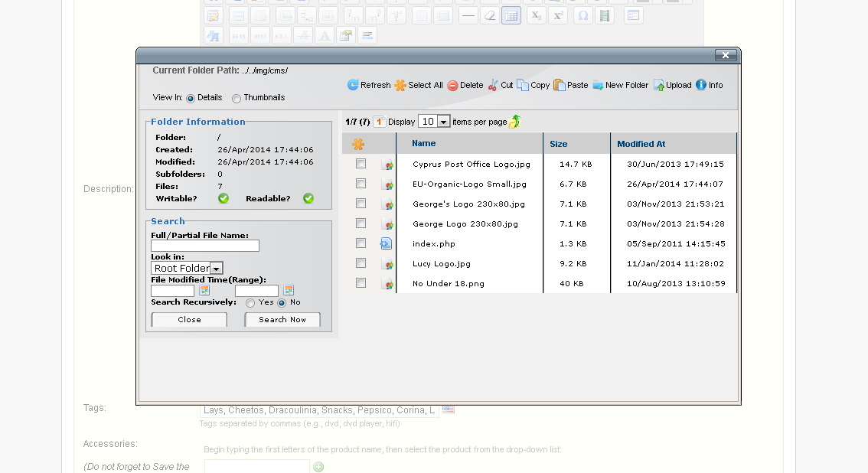This screenshot has height=473, width=868.
Task: Click the Lucy Logo.jpg file name
Action: coord(441,264)
